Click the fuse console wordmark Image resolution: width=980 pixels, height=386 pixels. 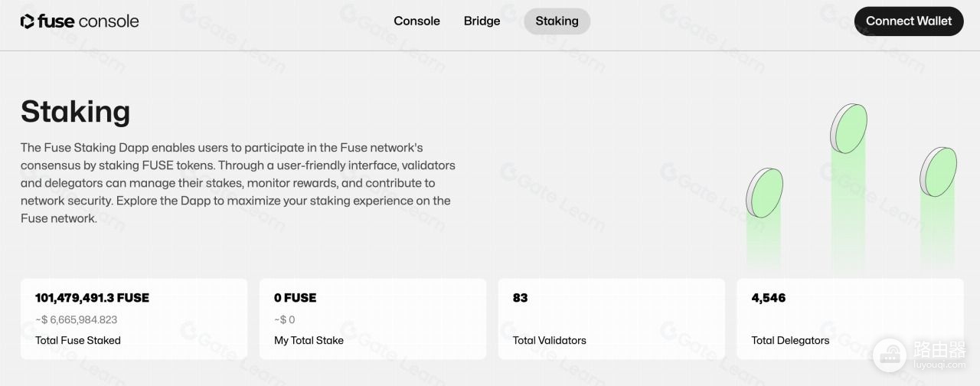tap(88, 21)
